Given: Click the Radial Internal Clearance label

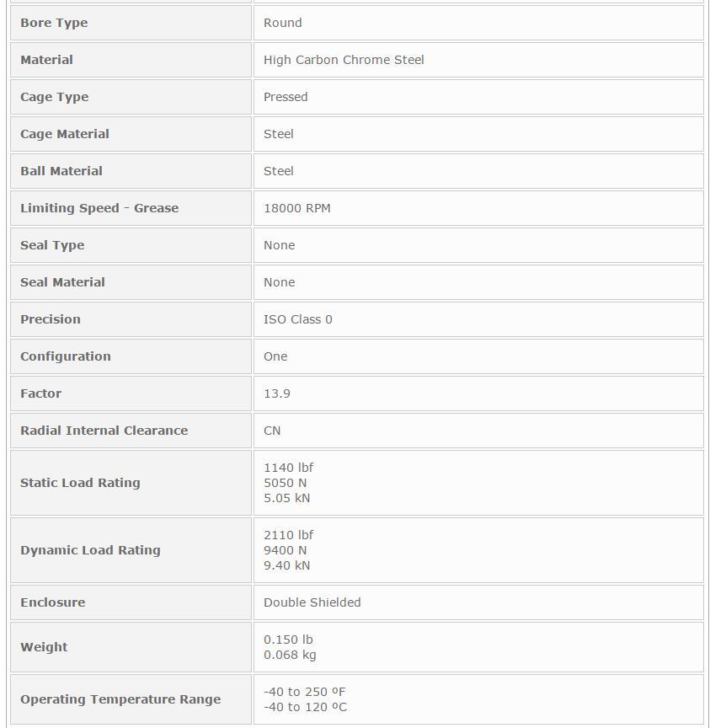Looking at the screenshot, I should 104,431.
